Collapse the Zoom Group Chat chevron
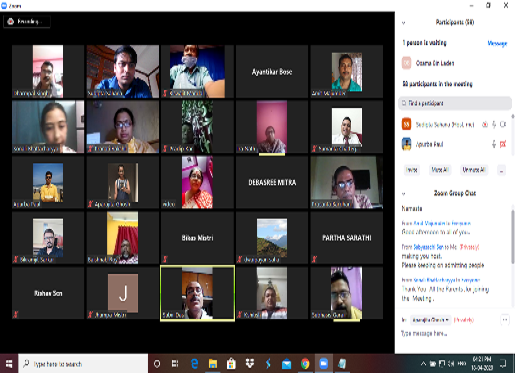The width and height of the screenshot is (515, 373). [x=403, y=194]
